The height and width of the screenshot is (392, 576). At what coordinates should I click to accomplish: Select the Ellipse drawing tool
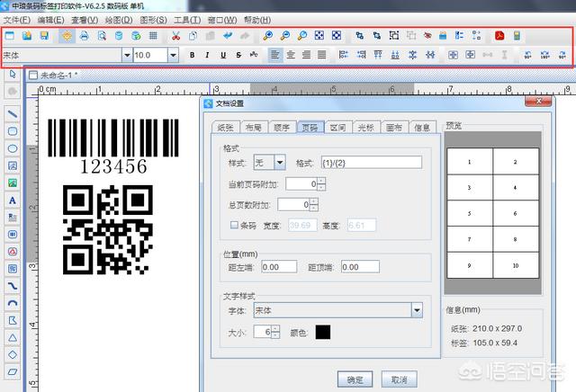pyautogui.click(x=13, y=148)
